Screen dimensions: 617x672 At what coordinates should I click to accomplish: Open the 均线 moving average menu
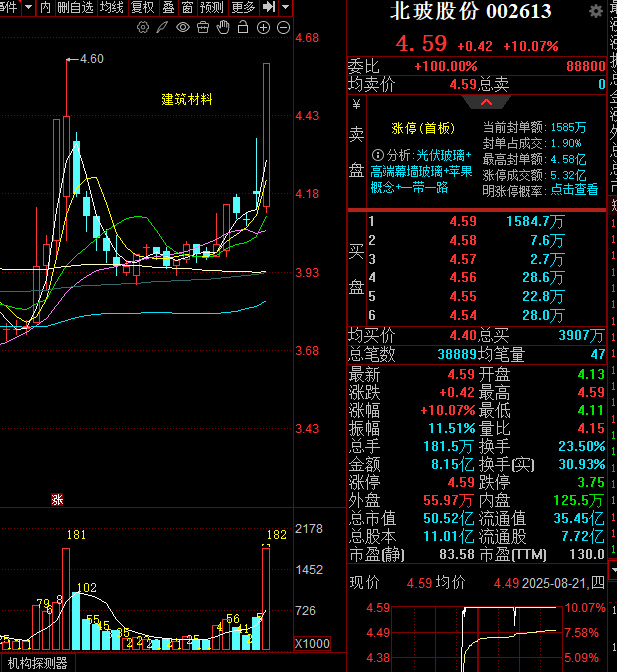[x=111, y=7]
